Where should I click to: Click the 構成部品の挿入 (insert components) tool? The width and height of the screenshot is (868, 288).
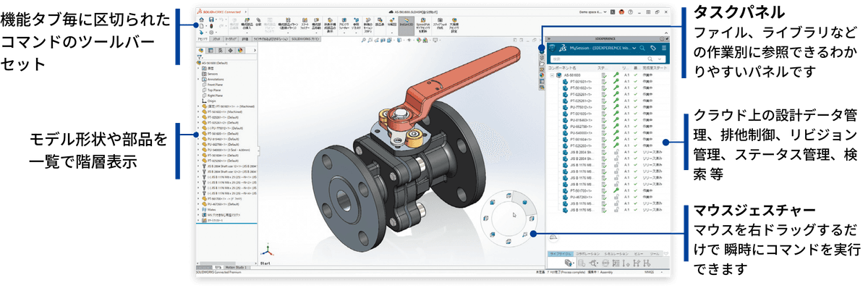point(247,24)
